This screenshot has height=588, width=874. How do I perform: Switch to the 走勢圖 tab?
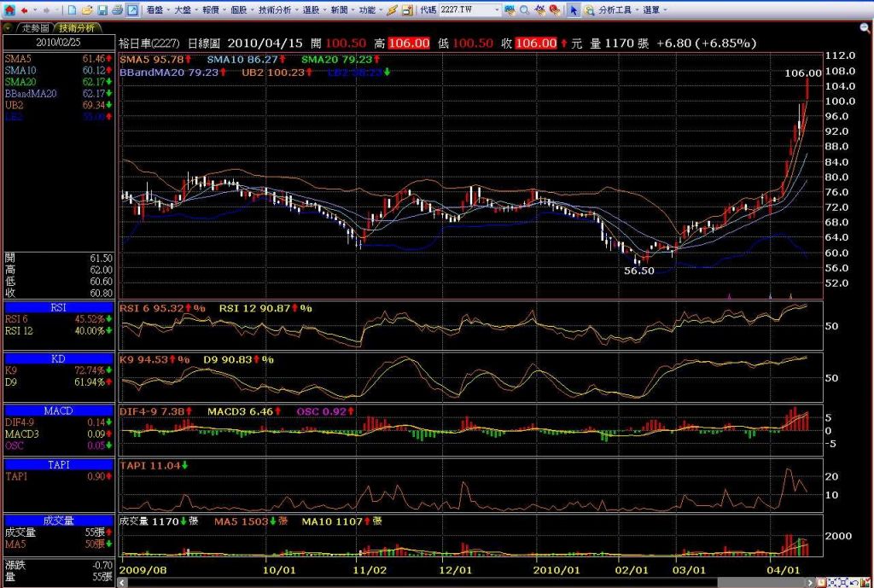(36, 28)
